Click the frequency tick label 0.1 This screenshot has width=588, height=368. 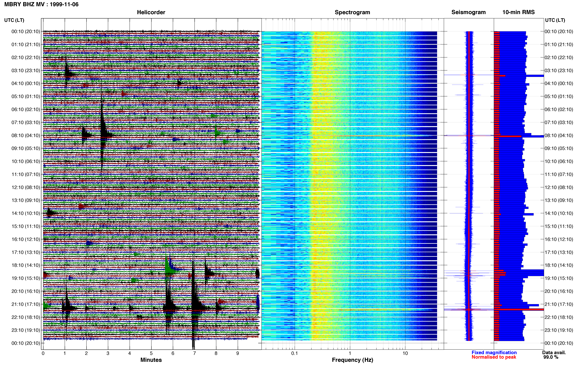pyautogui.click(x=295, y=353)
